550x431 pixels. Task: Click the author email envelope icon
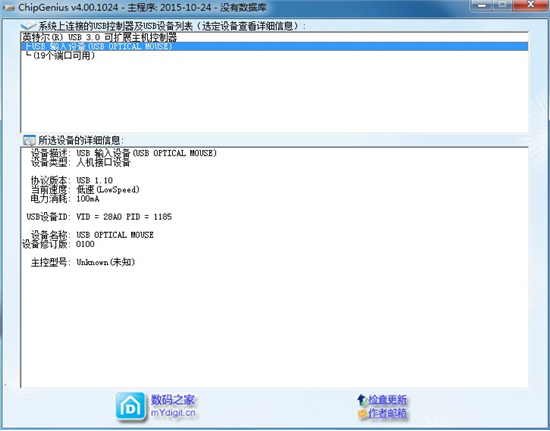[x=362, y=413]
